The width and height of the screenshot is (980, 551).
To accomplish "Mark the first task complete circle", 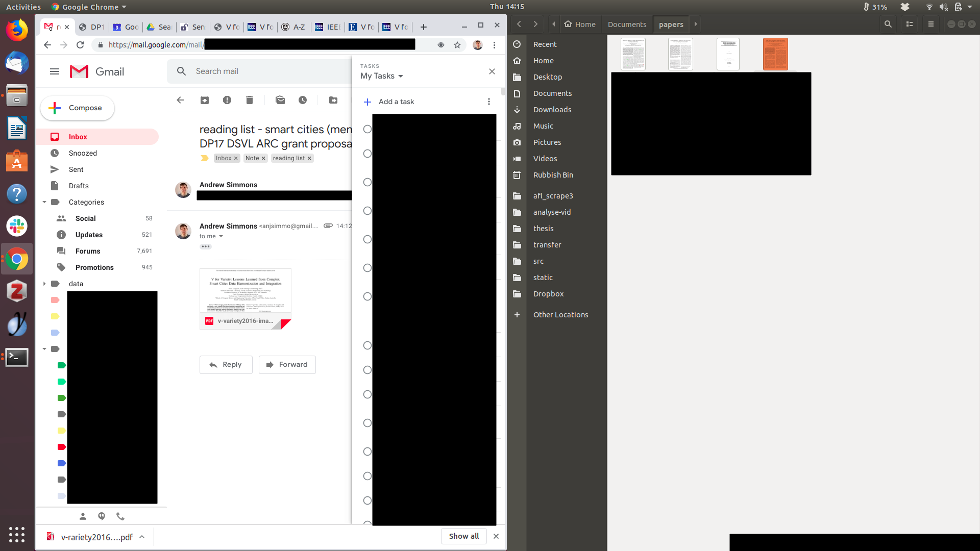I will point(367,129).
